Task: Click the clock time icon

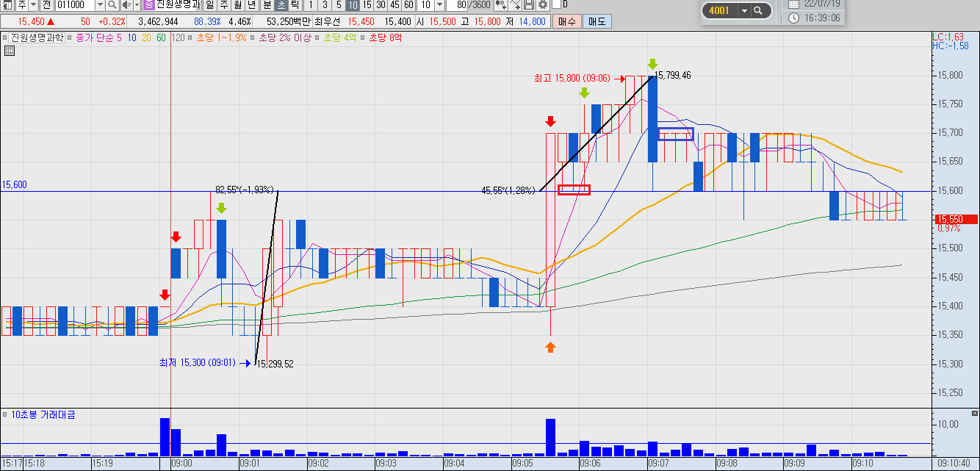Action: point(793,18)
